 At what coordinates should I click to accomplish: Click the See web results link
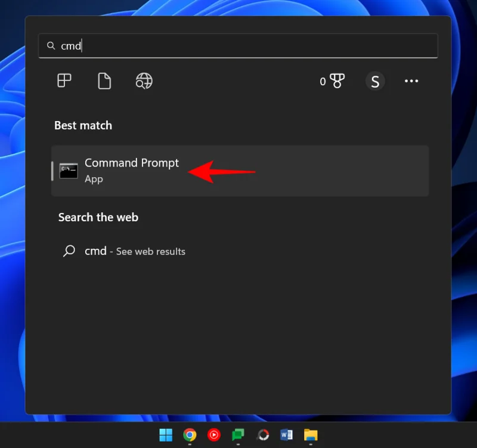point(150,251)
